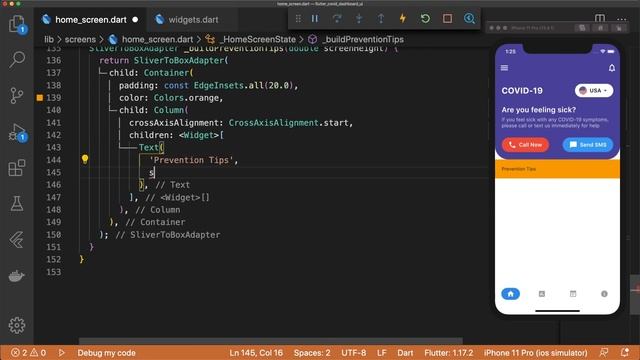640x360 pixels.
Task: Open Dart DevTools widget inspector icon
Action: (469, 18)
